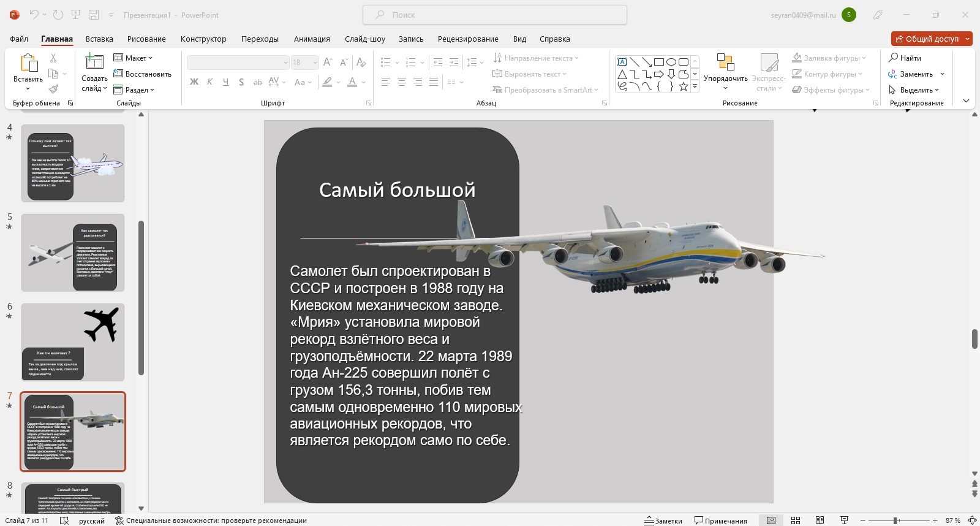Justify the paragraph text
Viewport: 980px width, 526px height.
click(x=434, y=82)
